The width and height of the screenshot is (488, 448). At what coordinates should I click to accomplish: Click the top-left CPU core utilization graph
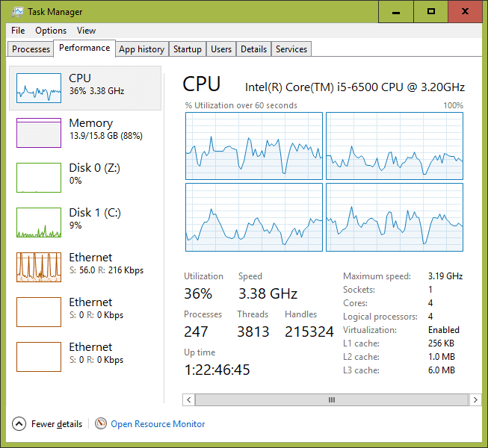(253, 146)
